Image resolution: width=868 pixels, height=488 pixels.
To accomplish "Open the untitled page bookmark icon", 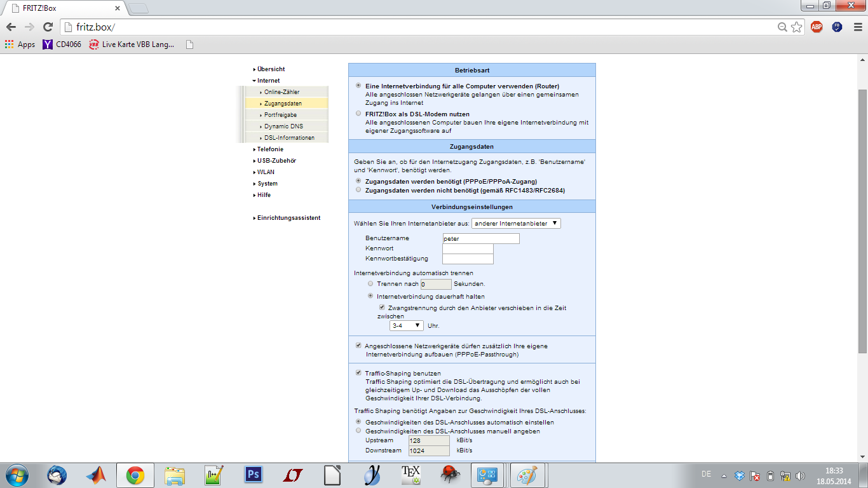I will click(189, 44).
